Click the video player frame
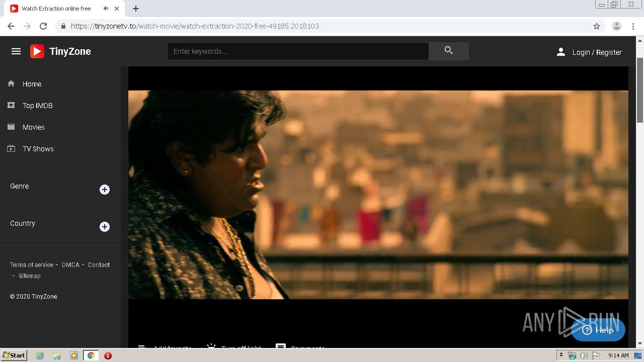This screenshot has height=362, width=644. 378,195
